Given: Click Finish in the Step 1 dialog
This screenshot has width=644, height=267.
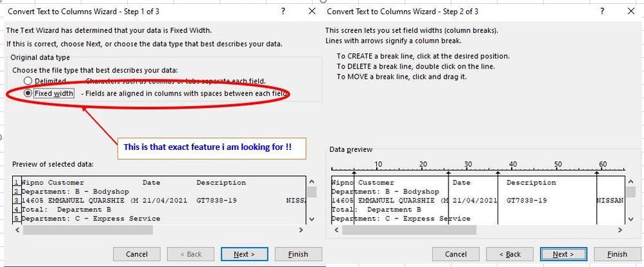Looking at the screenshot, I should (x=298, y=254).
